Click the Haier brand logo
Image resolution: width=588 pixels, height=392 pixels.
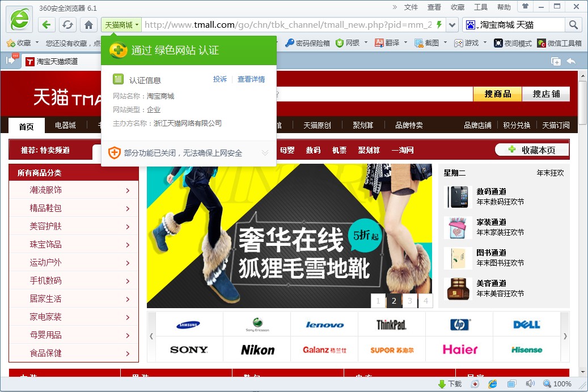click(x=460, y=350)
